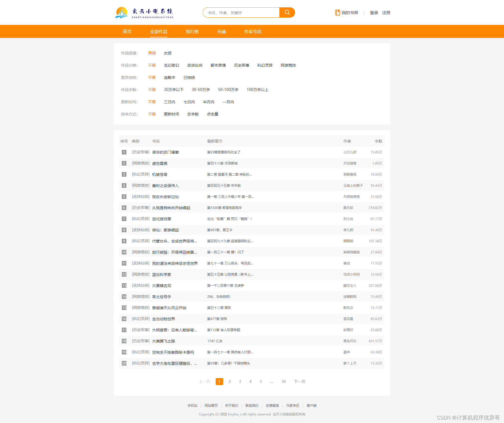This screenshot has height=423, width=504.
Task: Open footer link 联系我们
Action: [x=252, y=406]
